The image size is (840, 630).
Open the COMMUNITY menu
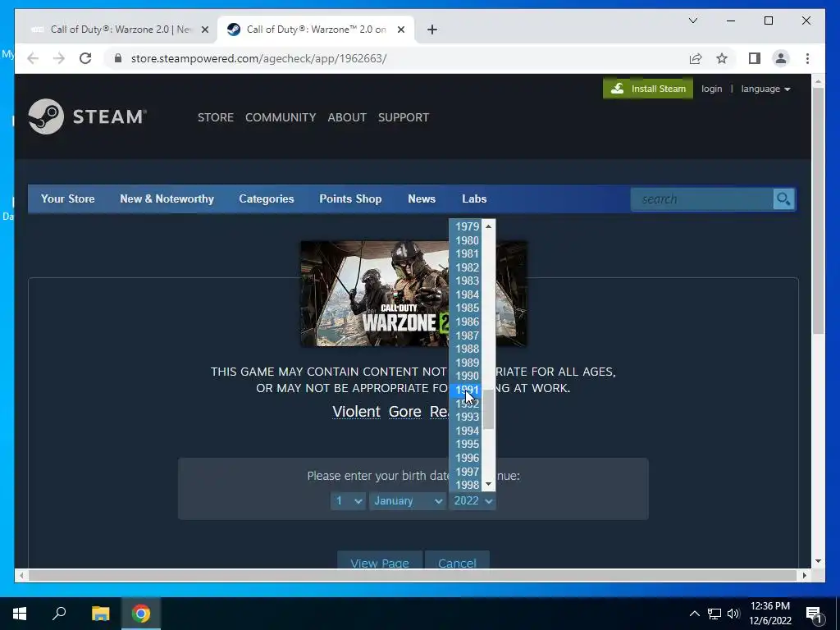point(281,117)
